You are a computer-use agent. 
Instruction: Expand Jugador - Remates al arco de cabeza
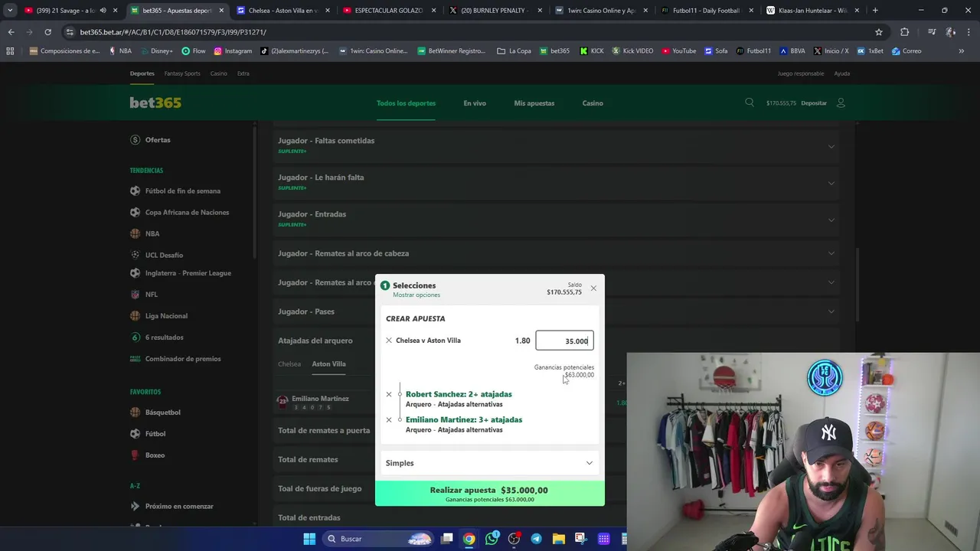click(557, 253)
